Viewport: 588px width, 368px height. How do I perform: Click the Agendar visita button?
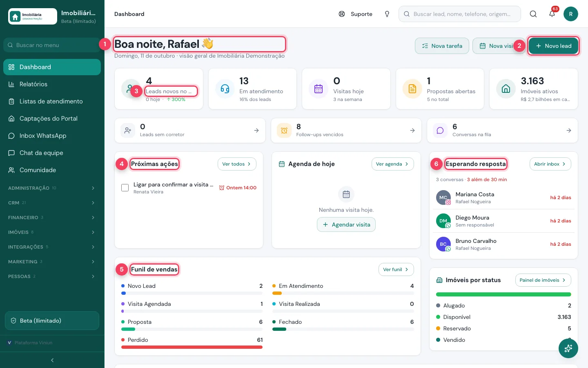pos(346,224)
